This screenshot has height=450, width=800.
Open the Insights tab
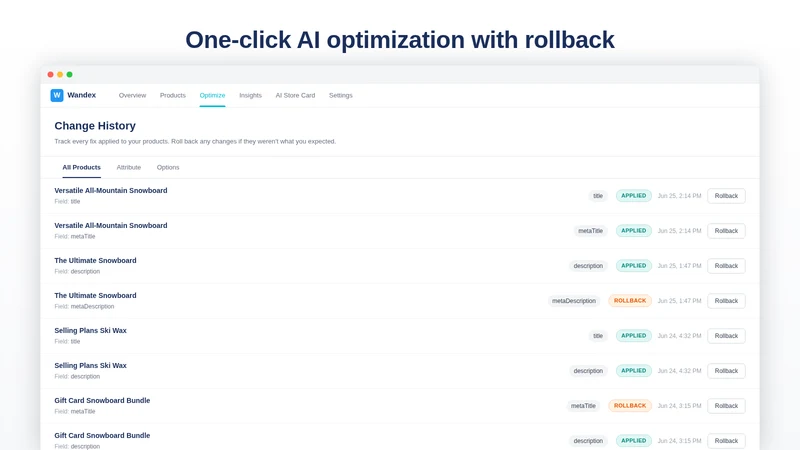[x=250, y=95]
